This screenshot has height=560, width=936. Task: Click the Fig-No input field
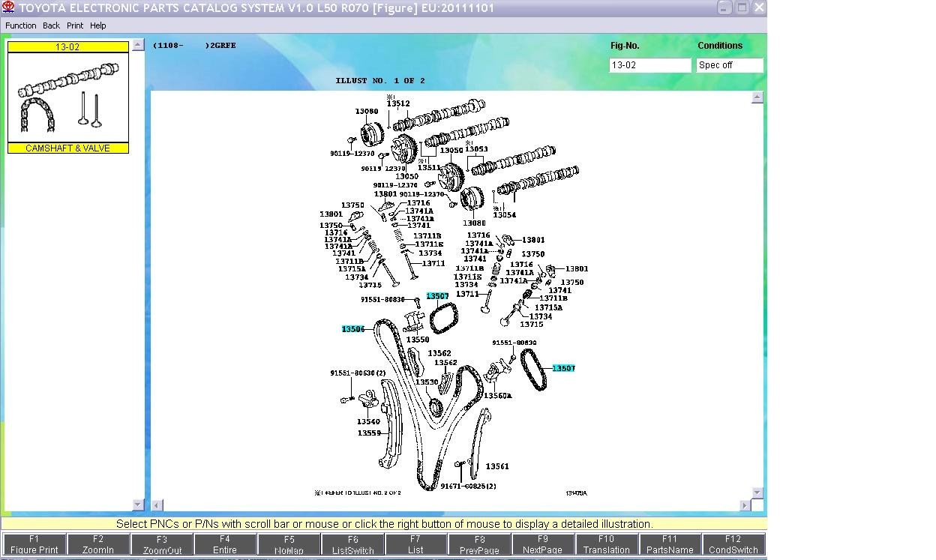(649, 65)
